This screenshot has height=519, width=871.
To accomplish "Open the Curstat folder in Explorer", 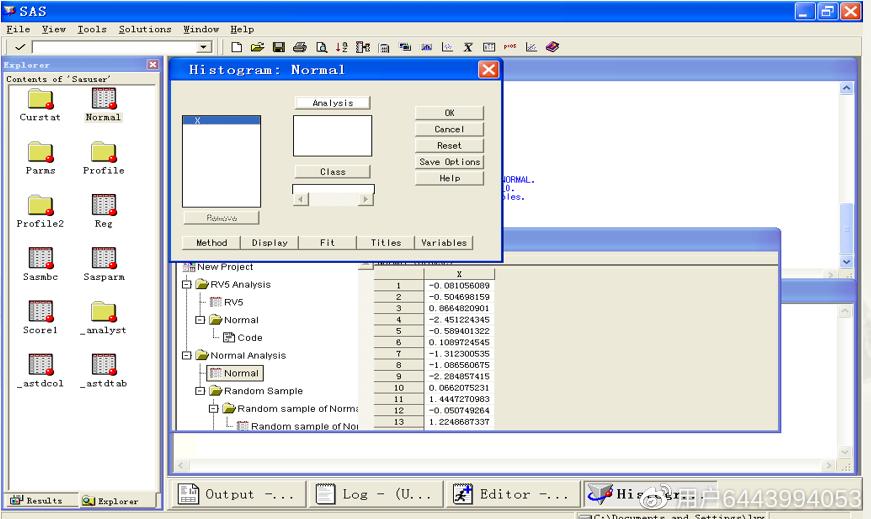I will (x=40, y=104).
